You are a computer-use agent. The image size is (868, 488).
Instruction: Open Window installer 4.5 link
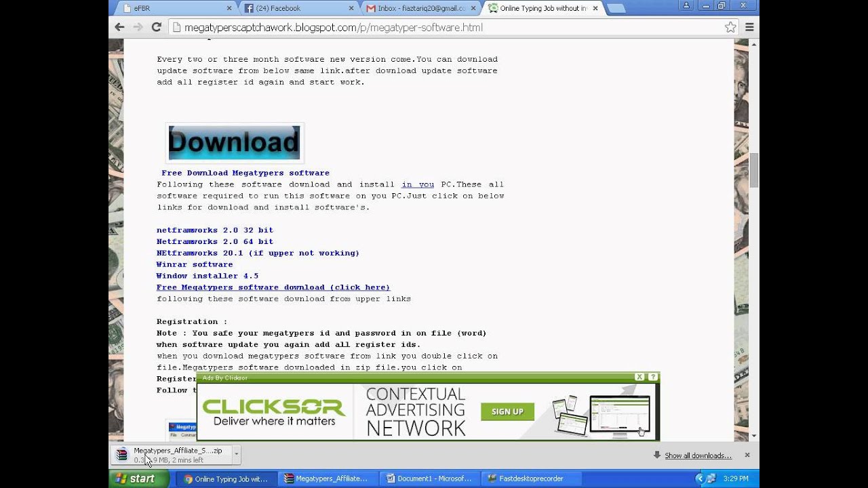pyautogui.click(x=208, y=276)
